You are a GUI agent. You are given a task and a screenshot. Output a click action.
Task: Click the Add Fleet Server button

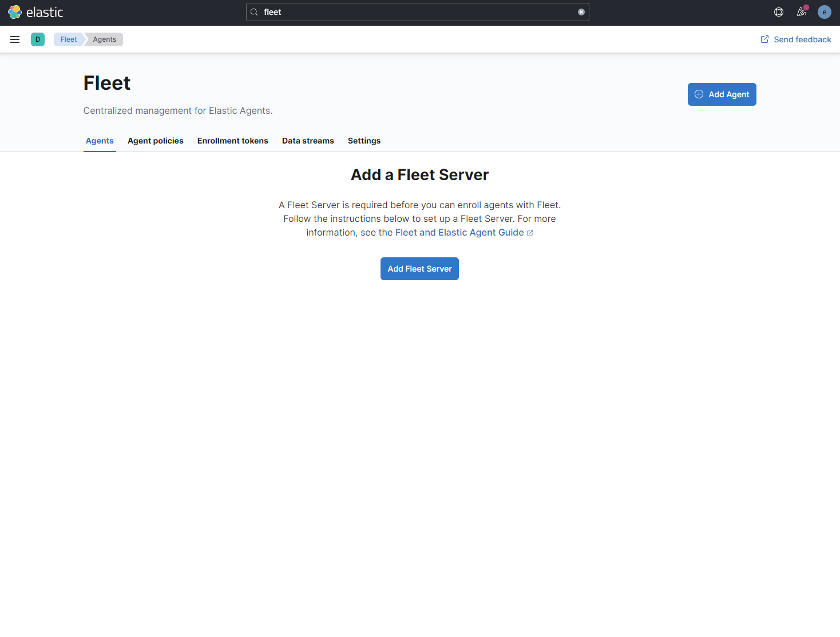point(419,269)
